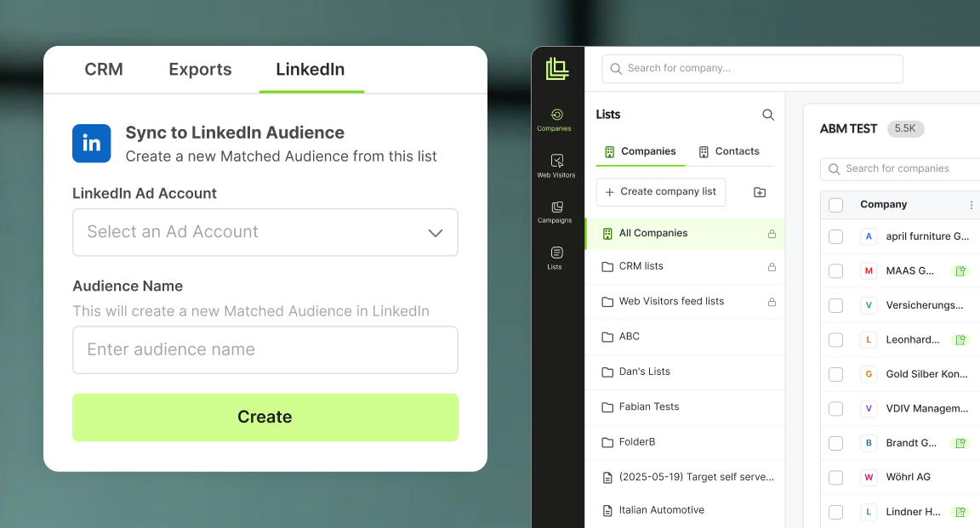Expand the Fabian Tests folder
This screenshot has height=528, width=980.
tap(684, 406)
